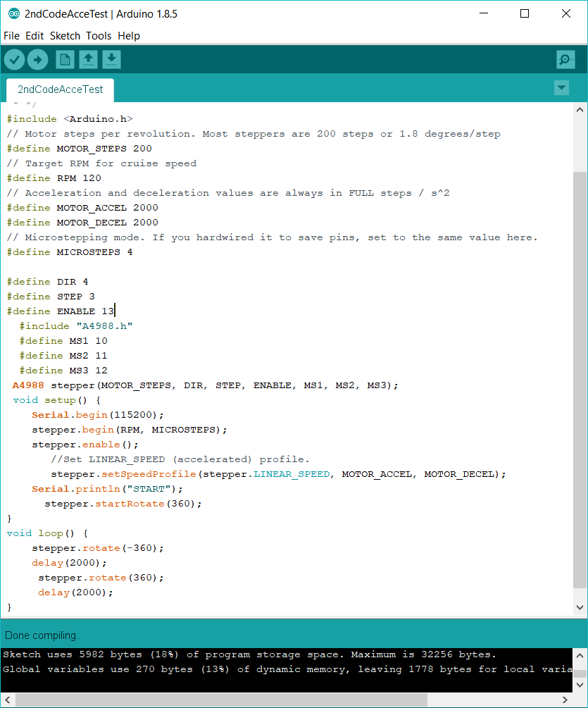The image size is (588, 708).
Task: Click the '#define MOTOR_DECEL 2000' line
Action: coord(82,223)
